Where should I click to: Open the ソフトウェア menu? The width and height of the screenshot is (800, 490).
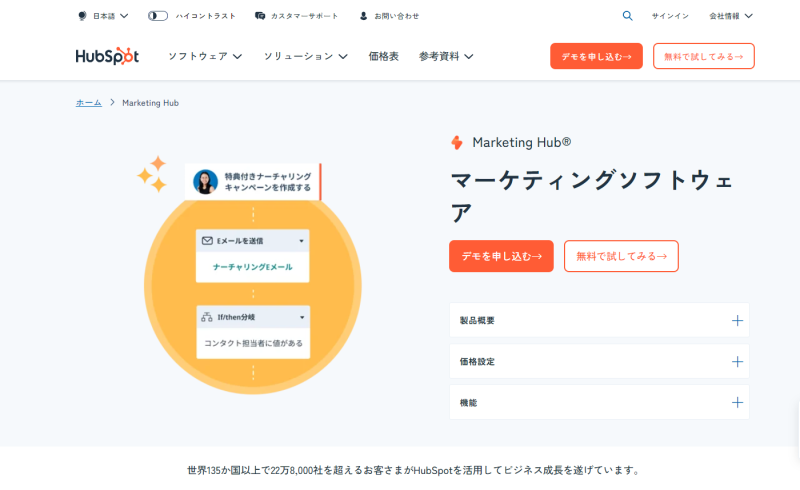point(205,56)
